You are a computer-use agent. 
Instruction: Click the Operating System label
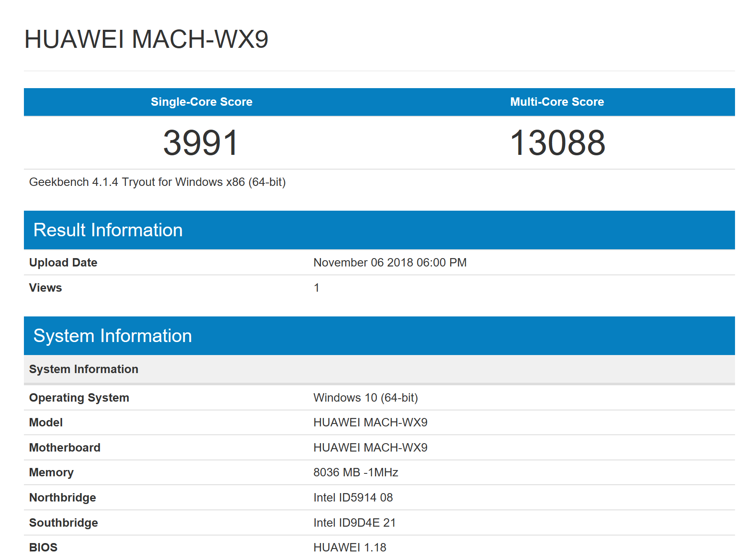[x=79, y=398]
